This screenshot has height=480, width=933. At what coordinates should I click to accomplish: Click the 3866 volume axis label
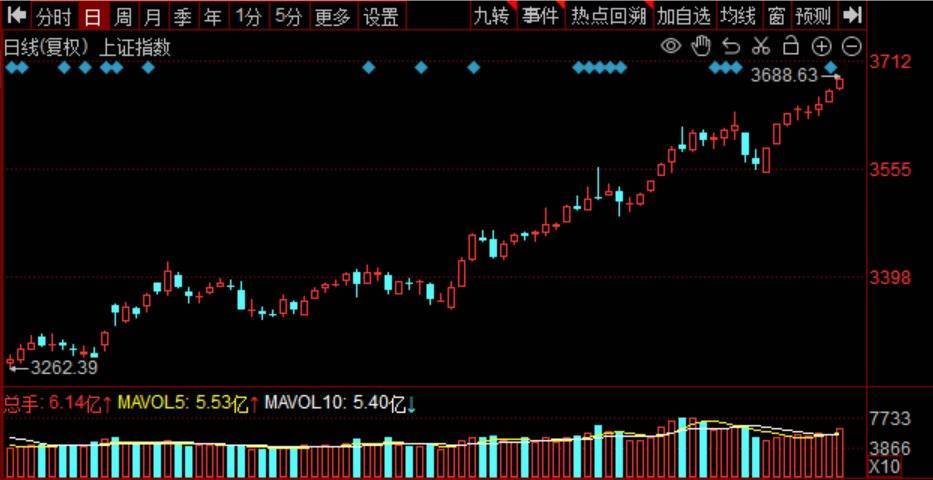coord(890,448)
